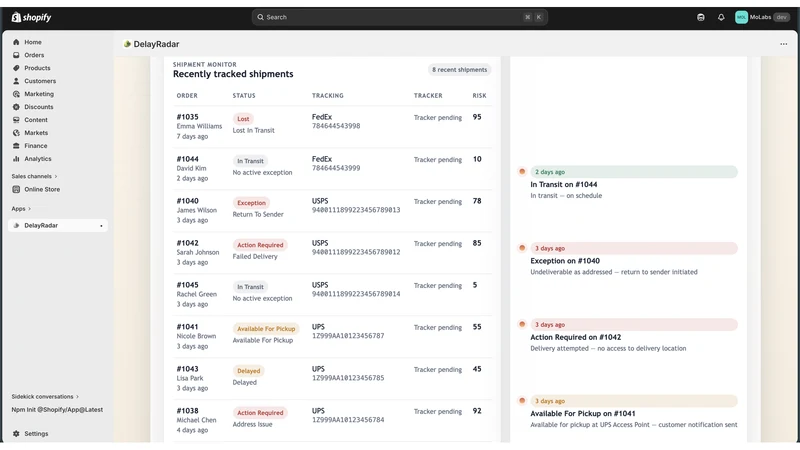Click the Online Store icon
The height and width of the screenshot is (450, 800).
click(16, 189)
